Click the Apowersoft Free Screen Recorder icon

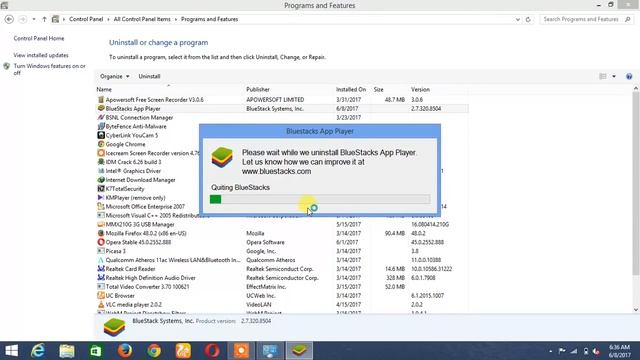(x=101, y=100)
